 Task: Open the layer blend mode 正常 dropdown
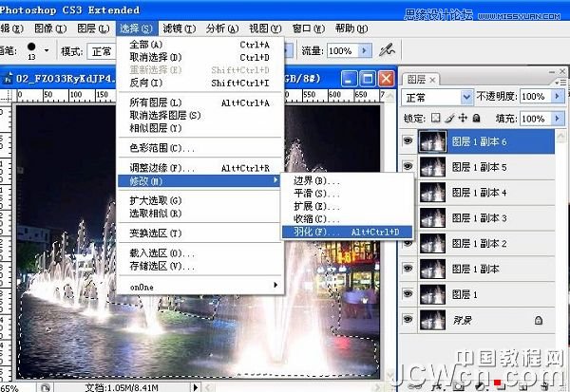click(465, 97)
